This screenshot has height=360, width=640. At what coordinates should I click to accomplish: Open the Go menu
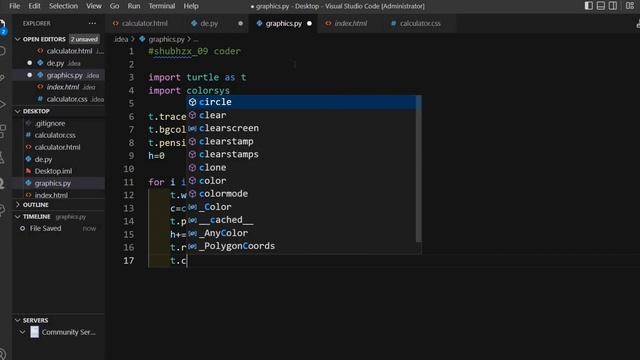[x=115, y=6]
